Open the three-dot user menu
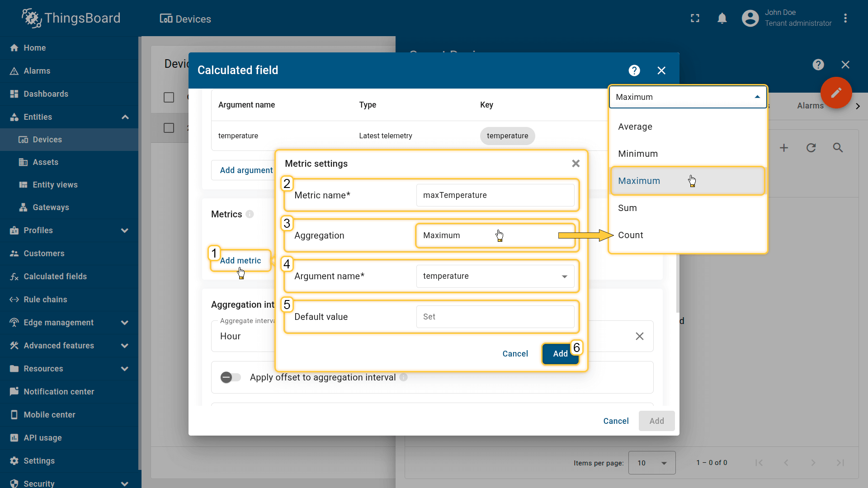This screenshot has height=488, width=868. coord(845,19)
